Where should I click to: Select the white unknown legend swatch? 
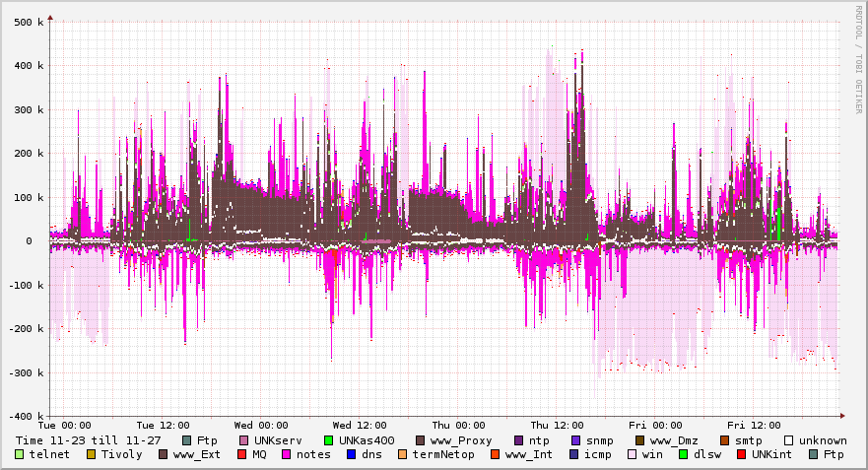tap(789, 440)
